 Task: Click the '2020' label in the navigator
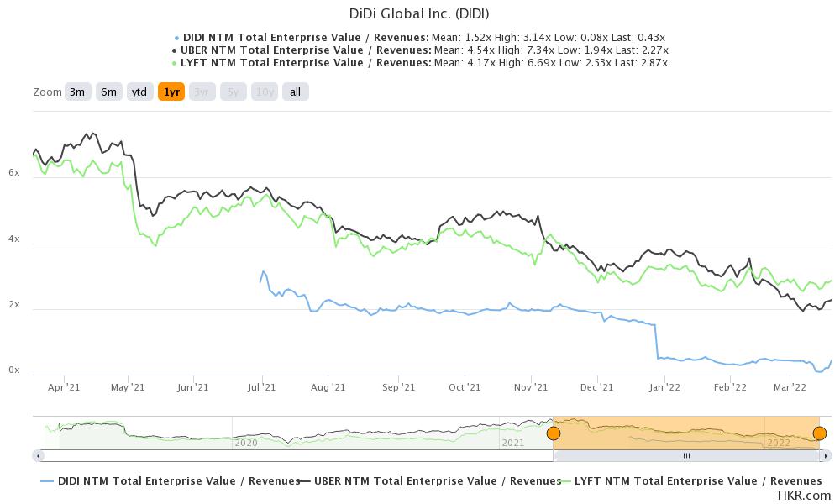pos(246,443)
